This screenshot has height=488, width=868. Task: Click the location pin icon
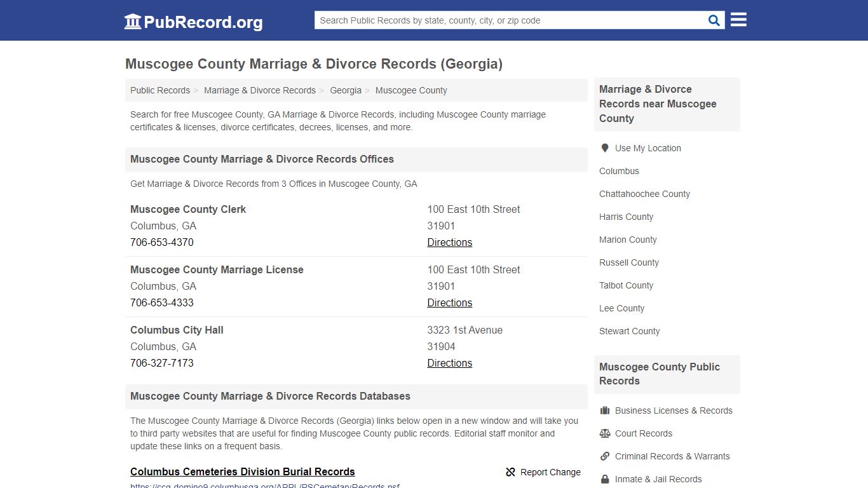coord(605,148)
